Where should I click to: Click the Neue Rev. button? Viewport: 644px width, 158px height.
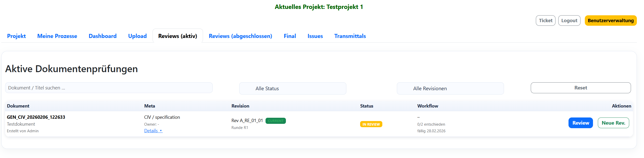[x=613, y=123]
